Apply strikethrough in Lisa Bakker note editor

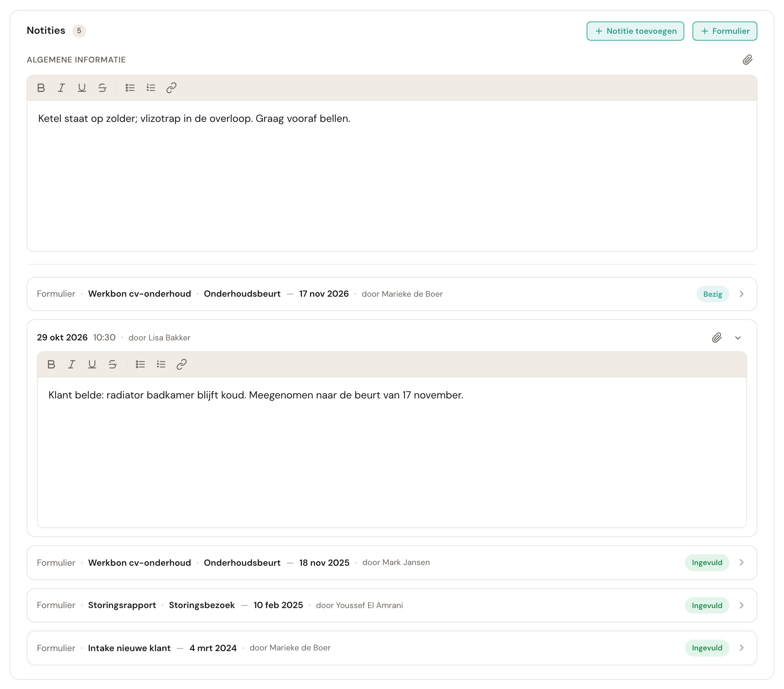[x=112, y=364]
